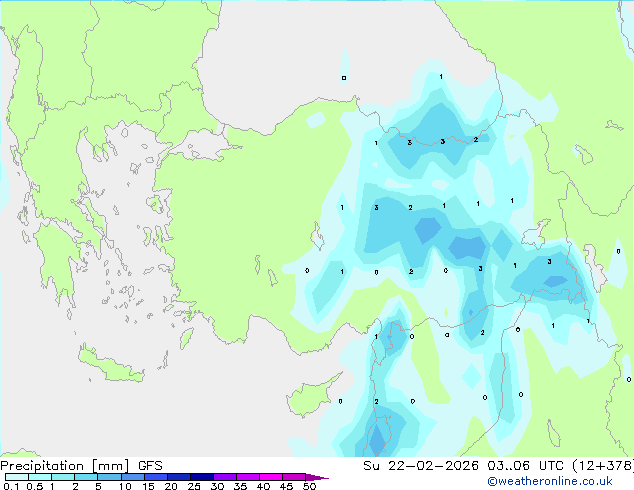Click the 'Su 22-02-2026' date text
The width and height of the screenshot is (634, 490).
tap(421, 466)
